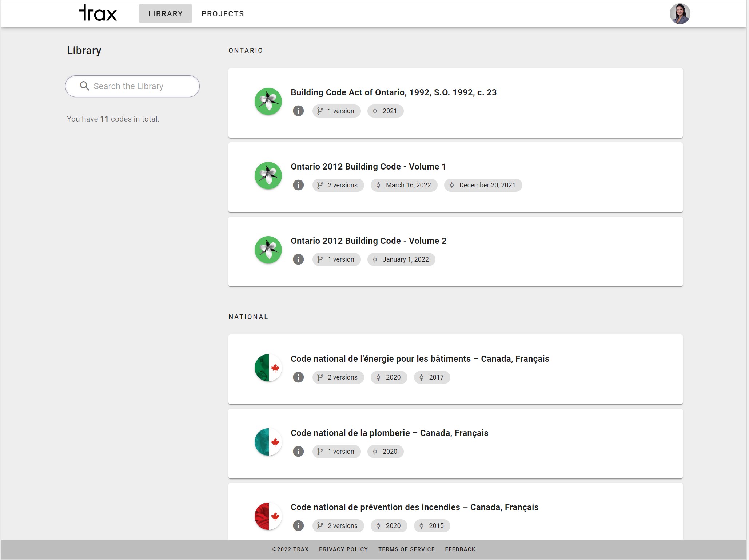Open the Privacy Policy link
This screenshot has height=560, width=749.
(x=343, y=549)
